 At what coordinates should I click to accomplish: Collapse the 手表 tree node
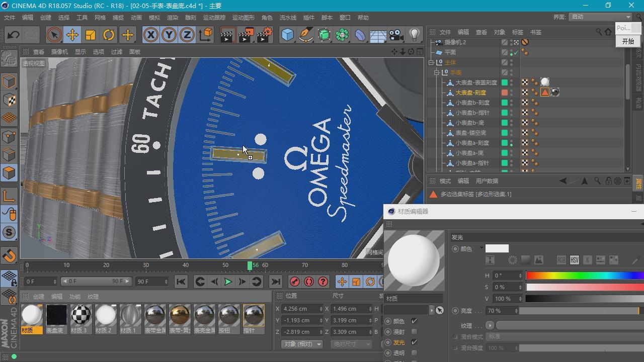437,72
